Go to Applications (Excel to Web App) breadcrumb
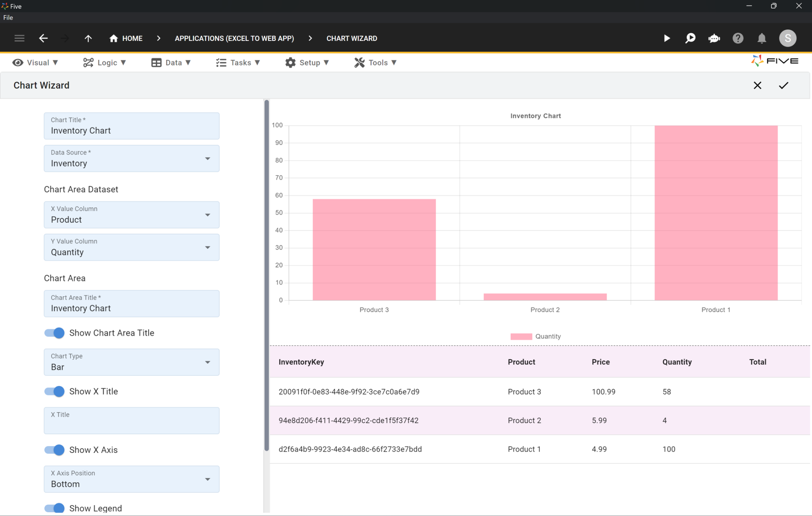The image size is (812, 516). [234, 38]
